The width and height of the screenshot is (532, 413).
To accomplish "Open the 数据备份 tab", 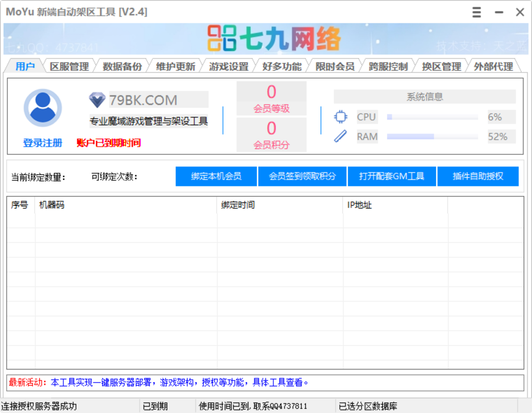I will click(x=122, y=66).
